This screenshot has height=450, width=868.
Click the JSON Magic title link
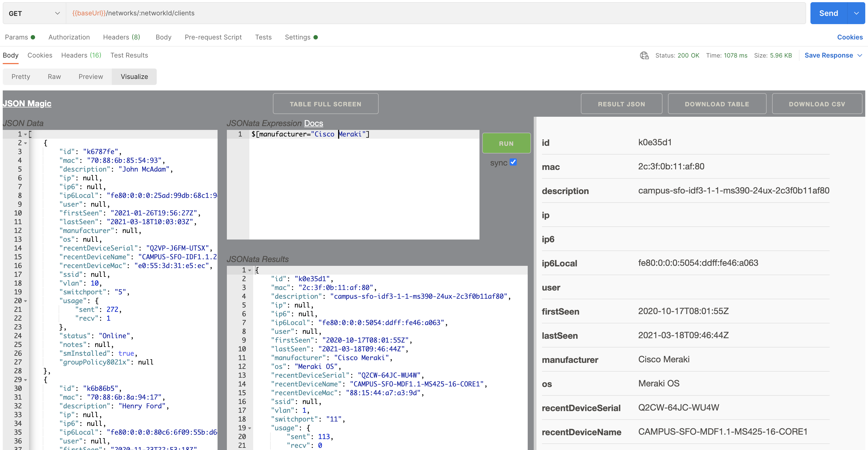pyautogui.click(x=27, y=104)
